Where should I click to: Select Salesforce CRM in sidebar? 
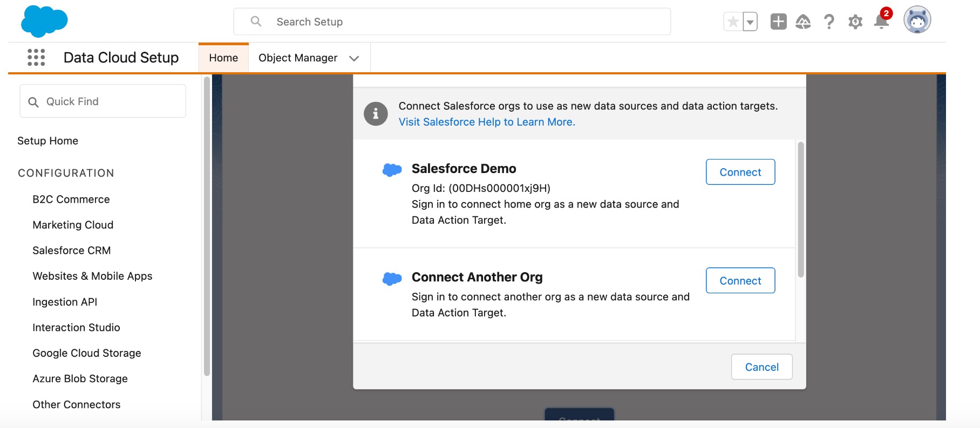coord(72,251)
